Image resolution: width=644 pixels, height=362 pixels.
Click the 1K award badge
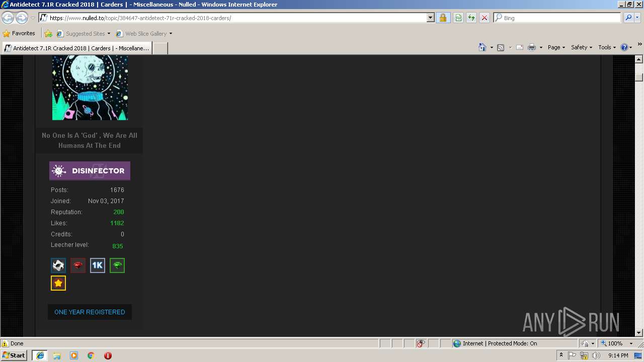tap(98, 265)
